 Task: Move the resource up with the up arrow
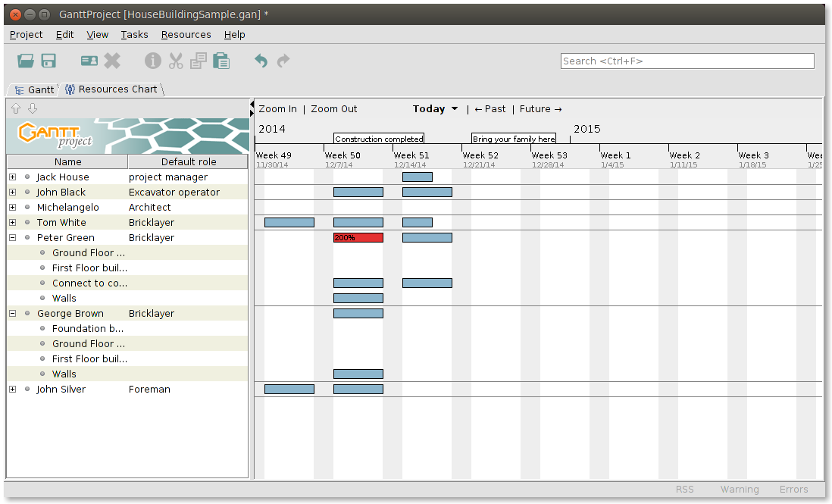pos(16,108)
